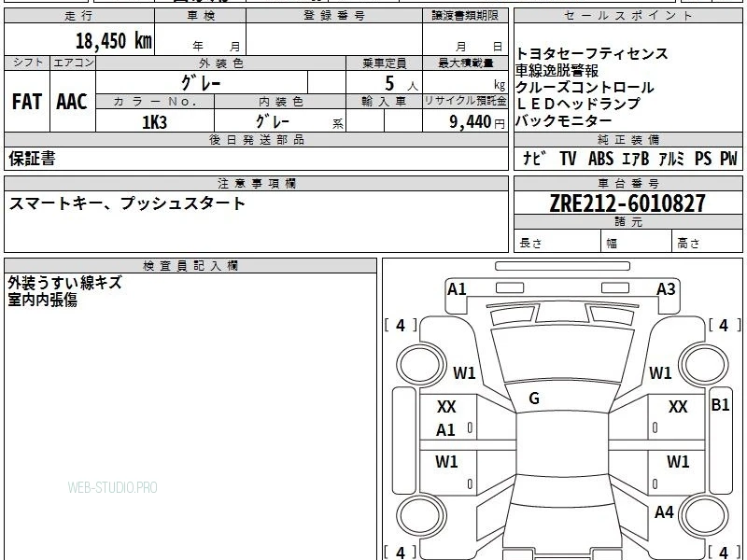Click the mileage value 18,450 km
This screenshot has width=747, height=560.
click(x=113, y=40)
